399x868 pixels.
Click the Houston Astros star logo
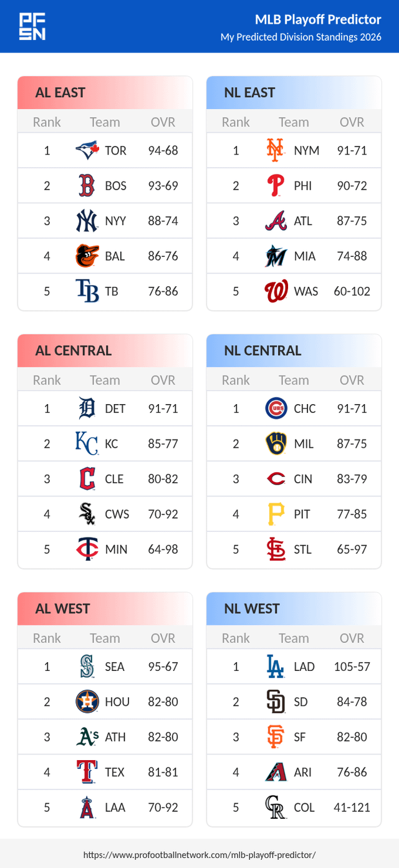[87, 702]
